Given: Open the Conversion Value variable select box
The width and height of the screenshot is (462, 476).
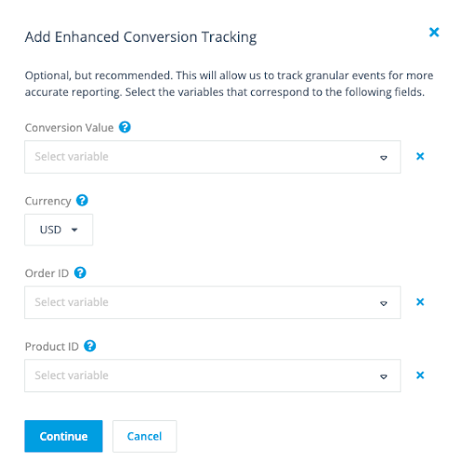Looking at the screenshot, I should point(213,157).
